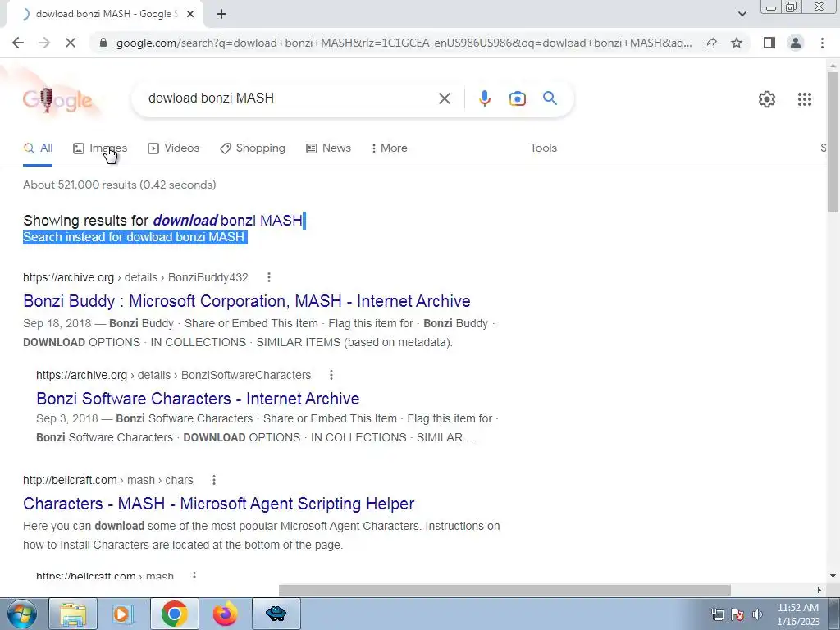Open the volume tray icon
The height and width of the screenshot is (630, 840).
(757, 614)
